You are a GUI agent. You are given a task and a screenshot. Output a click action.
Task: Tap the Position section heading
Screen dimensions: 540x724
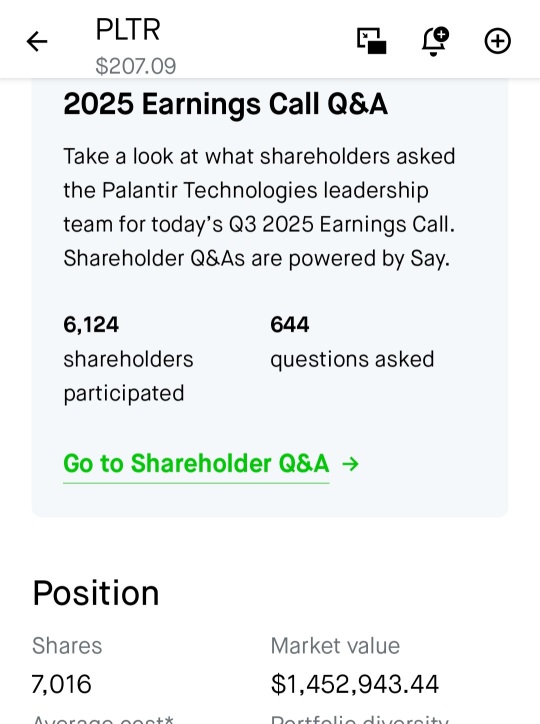click(96, 593)
